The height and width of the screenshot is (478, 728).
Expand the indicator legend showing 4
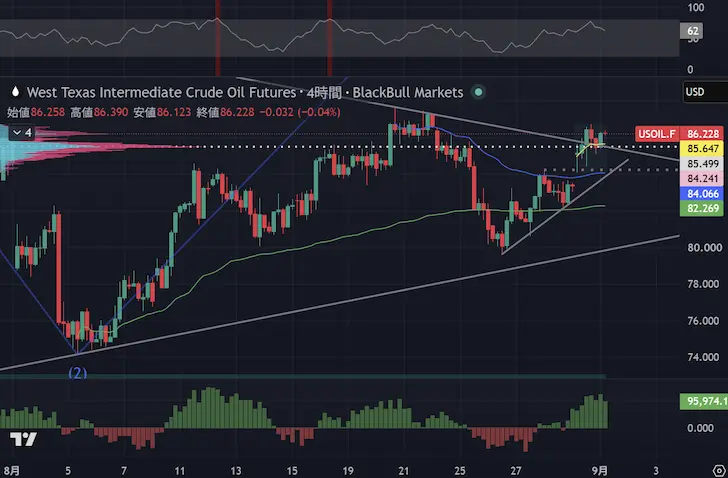(22, 133)
